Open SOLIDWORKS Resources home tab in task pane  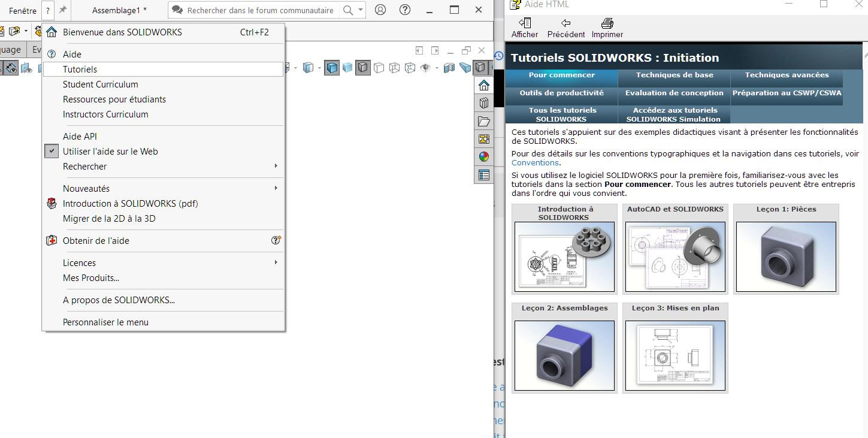tap(484, 85)
